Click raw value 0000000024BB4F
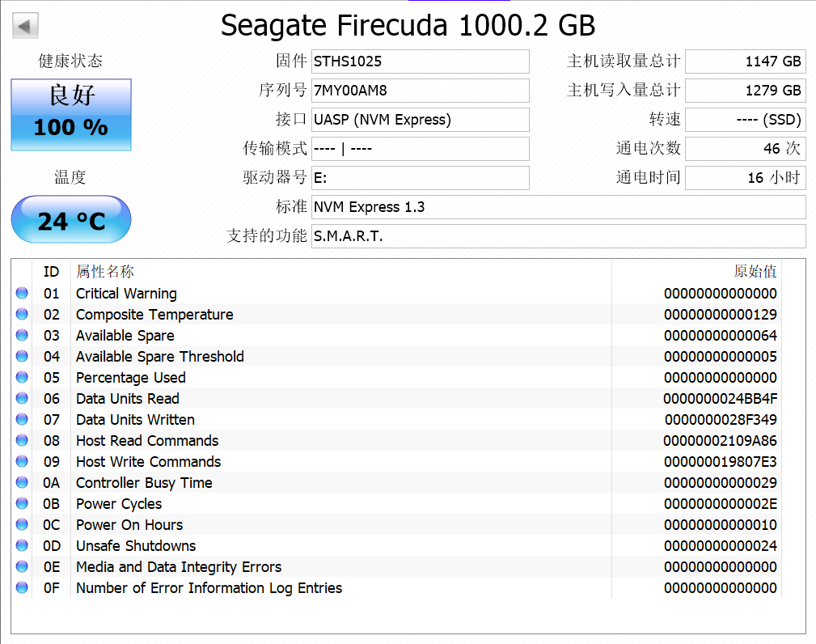The image size is (816, 644). (x=721, y=399)
